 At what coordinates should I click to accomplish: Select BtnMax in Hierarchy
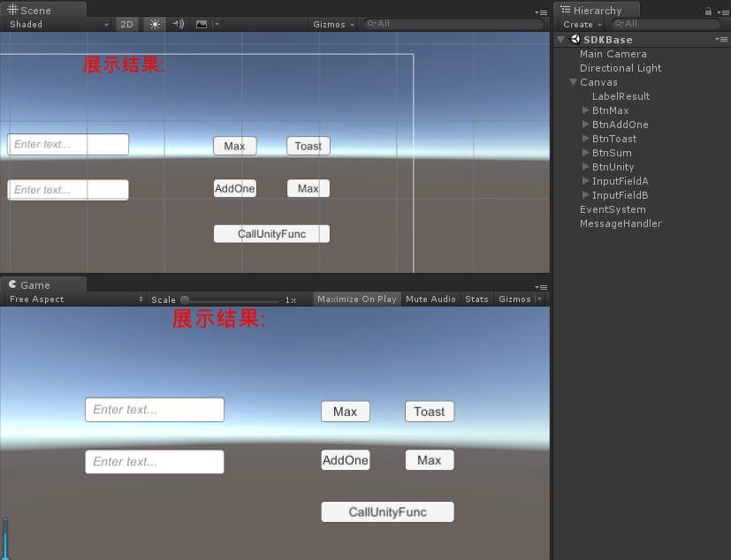610,110
